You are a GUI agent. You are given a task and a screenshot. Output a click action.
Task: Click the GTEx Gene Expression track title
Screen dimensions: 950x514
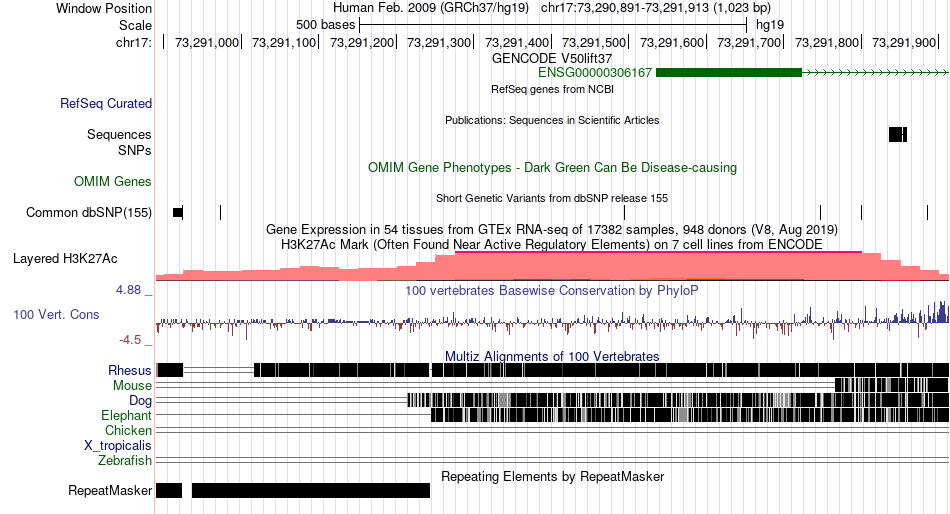coord(552,230)
